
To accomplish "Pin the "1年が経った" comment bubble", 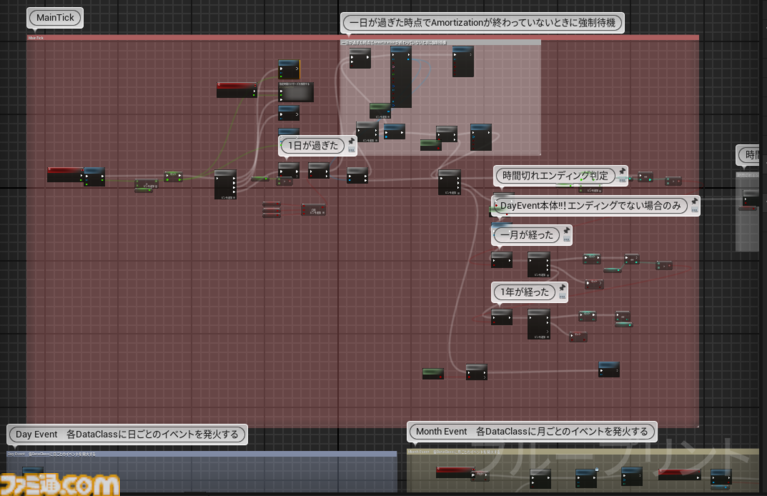I will (x=561, y=288).
